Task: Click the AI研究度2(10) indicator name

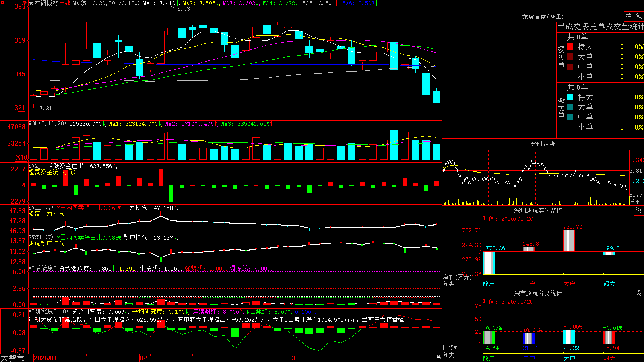Action: 48,311
